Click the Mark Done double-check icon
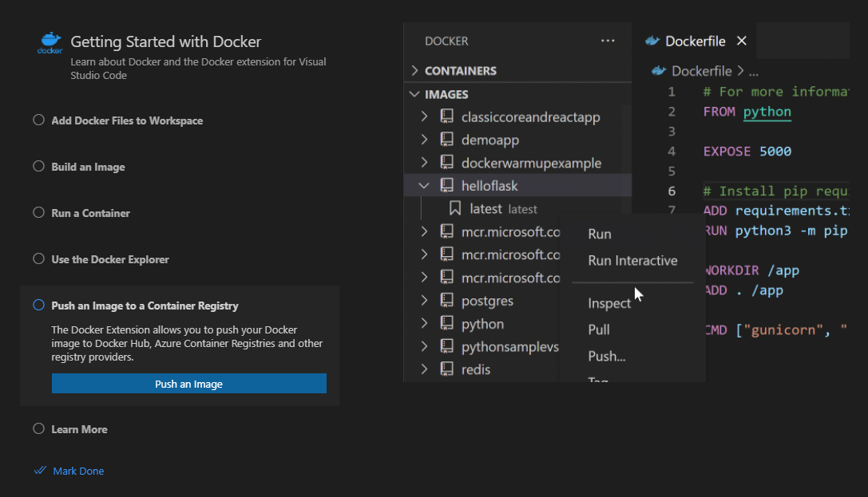The image size is (868, 497). click(40, 471)
